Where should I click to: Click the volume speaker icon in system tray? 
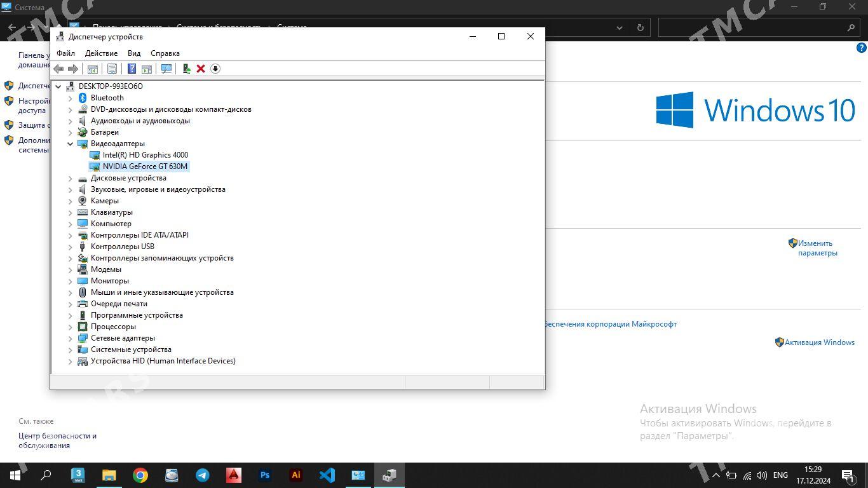pyautogui.click(x=762, y=475)
